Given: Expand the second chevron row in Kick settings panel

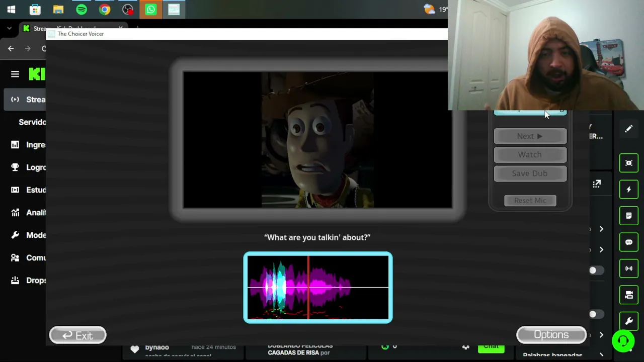Looking at the screenshot, I should click(x=601, y=250).
